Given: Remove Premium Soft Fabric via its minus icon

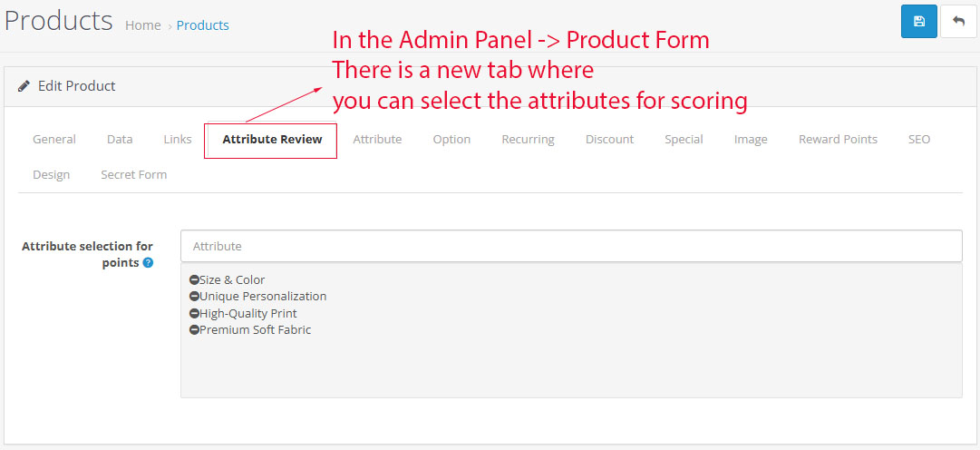Looking at the screenshot, I should coord(194,330).
